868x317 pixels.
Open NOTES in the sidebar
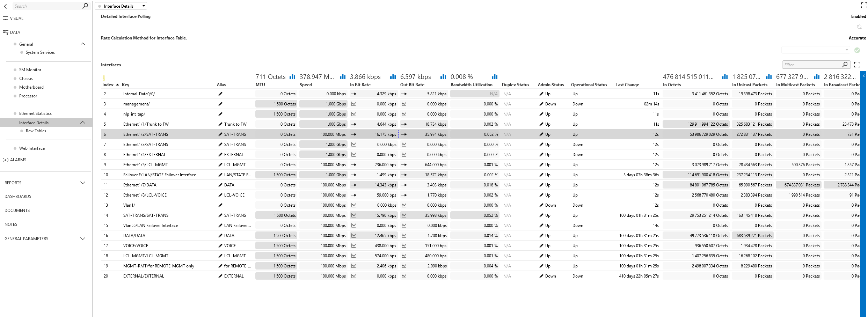[x=11, y=224]
